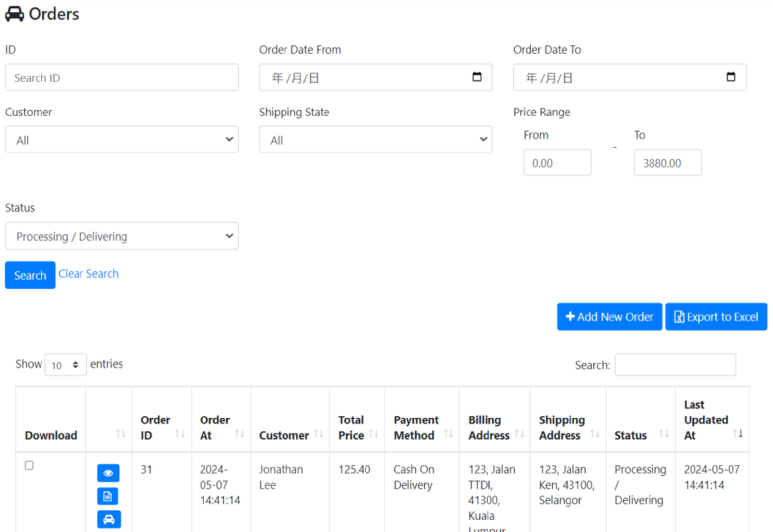Open the Shipping State dropdown
773x532 pixels.
(375, 140)
